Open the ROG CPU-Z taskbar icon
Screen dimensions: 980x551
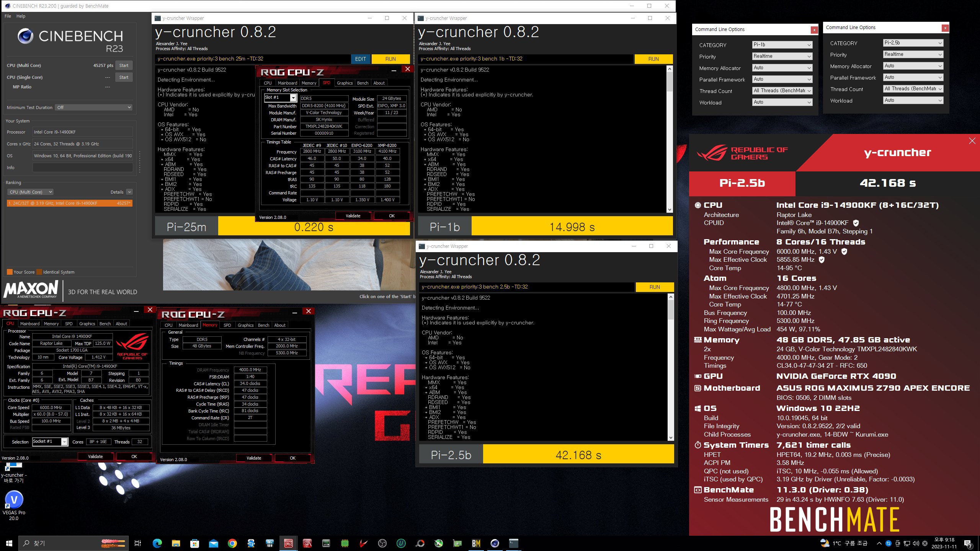pos(288,543)
